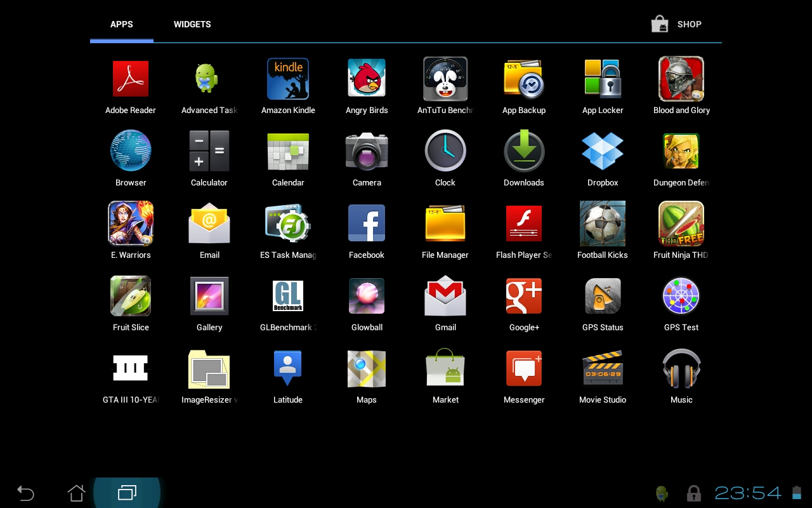Open the system clock showing 23:54

click(x=749, y=493)
